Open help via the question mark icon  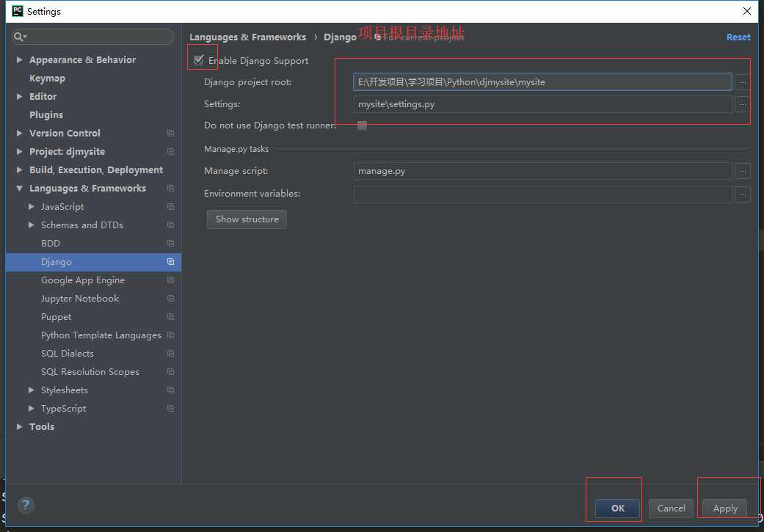click(26, 505)
